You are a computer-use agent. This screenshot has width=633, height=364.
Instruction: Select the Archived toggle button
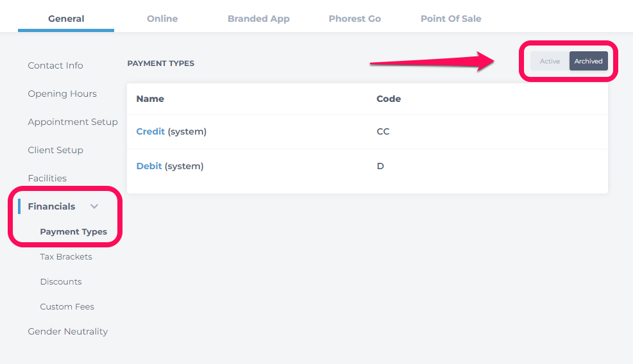point(588,61)
